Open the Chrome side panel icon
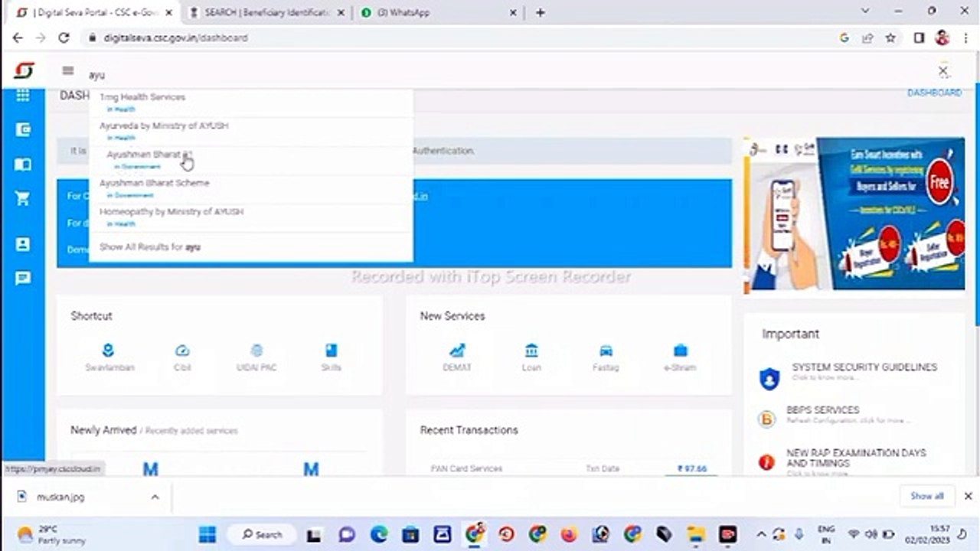The image size is (980, 551). (919, 37)
